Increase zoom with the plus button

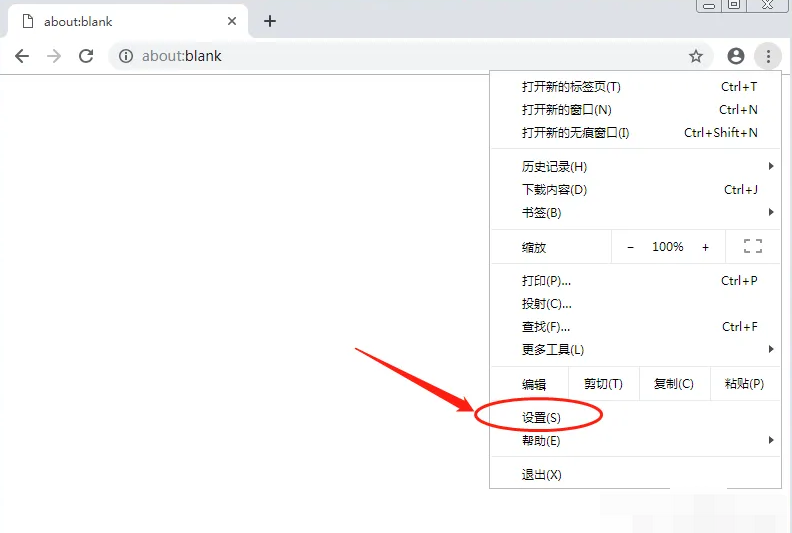click(x=705, y=247)
